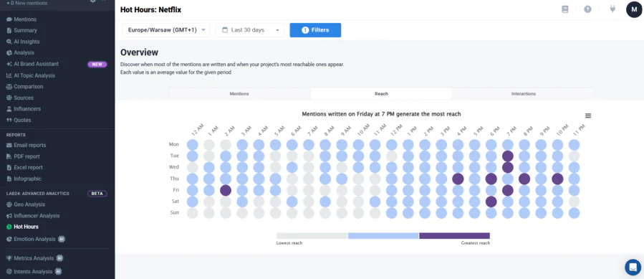Click the REPORTS section header
The height and width of the screenshot is (279, 644).
tap(16, 135)
